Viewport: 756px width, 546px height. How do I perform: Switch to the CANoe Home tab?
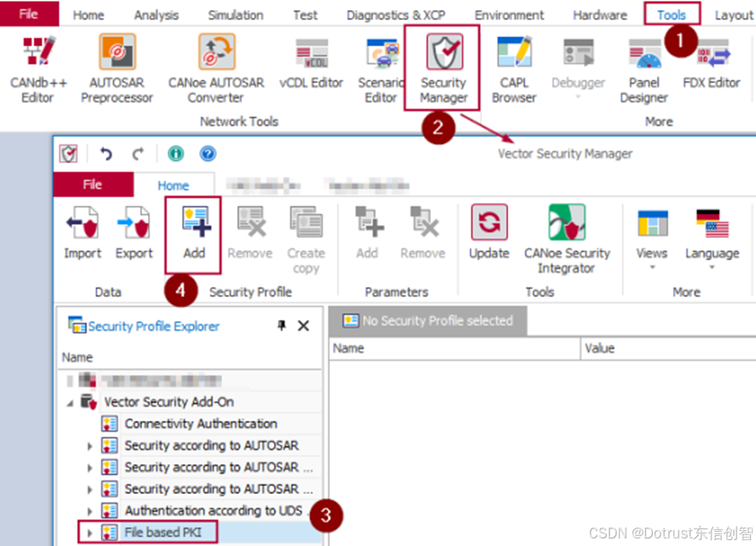click(88, 15)
